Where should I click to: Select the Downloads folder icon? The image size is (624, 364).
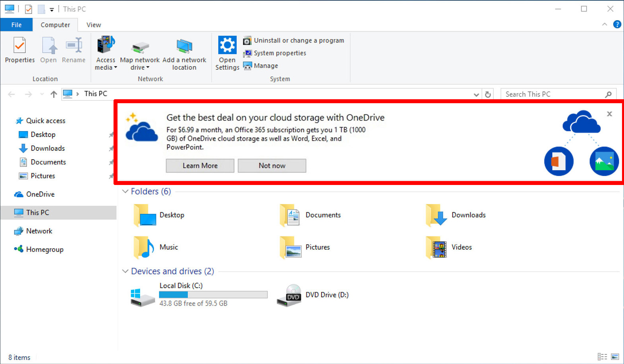click(437, 215)
